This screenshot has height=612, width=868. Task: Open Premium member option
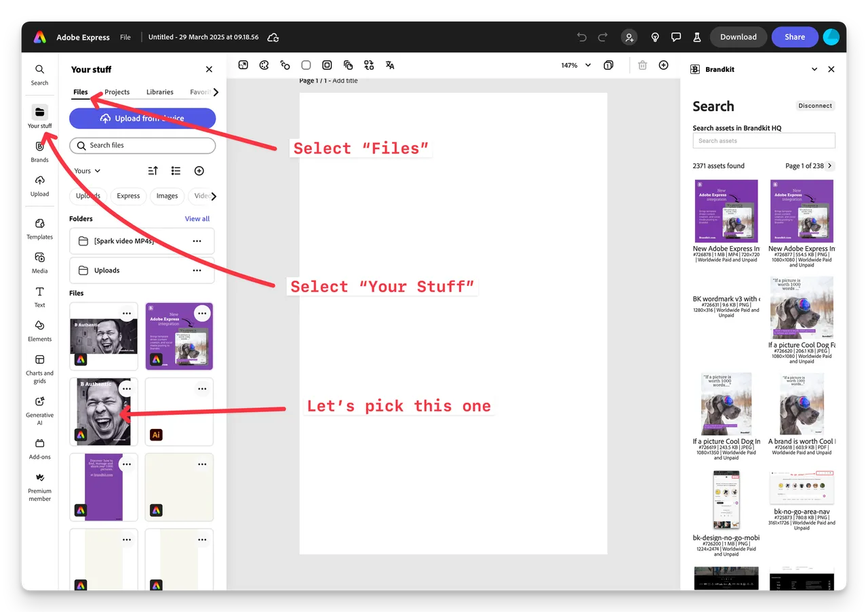tap(39, 487)
